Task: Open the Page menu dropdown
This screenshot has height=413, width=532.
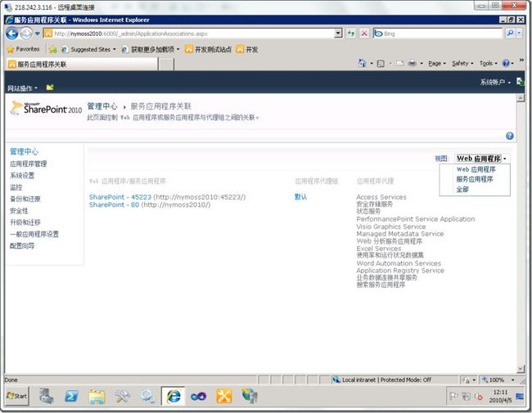Action: click(x=437, y=64)
